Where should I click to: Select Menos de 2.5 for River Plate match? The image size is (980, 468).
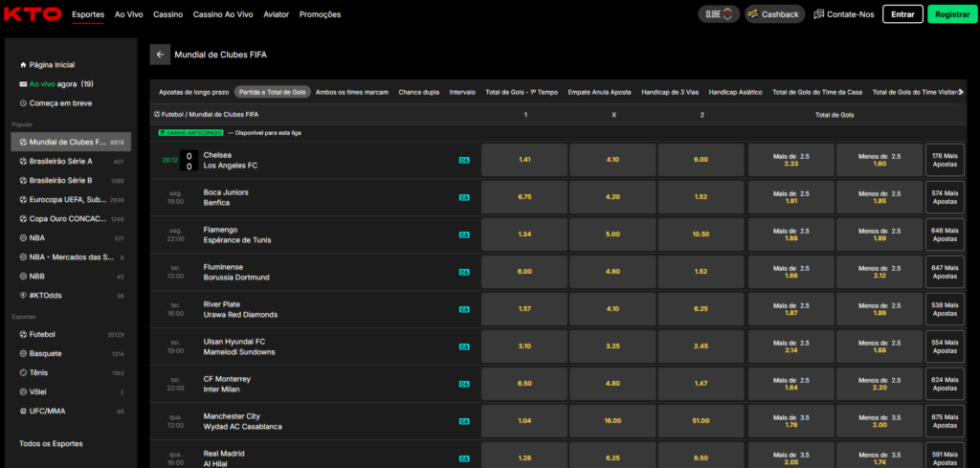tap(880, 309)
